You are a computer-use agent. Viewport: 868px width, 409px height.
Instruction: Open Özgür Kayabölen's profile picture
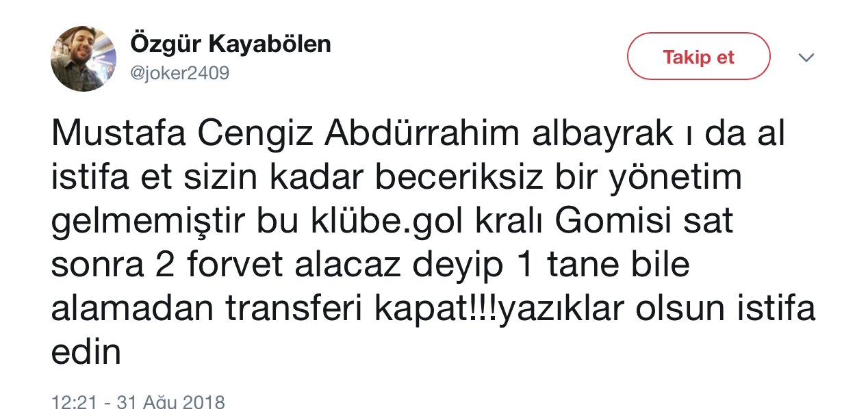click(x=83, y=59)
